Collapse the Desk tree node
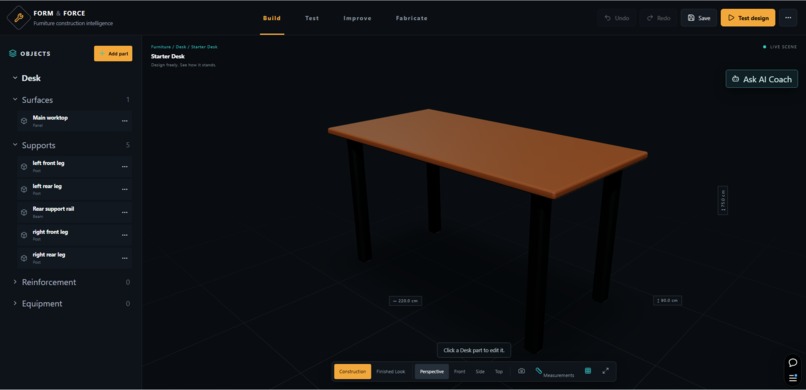806x390 pixels. pos(15,78)
